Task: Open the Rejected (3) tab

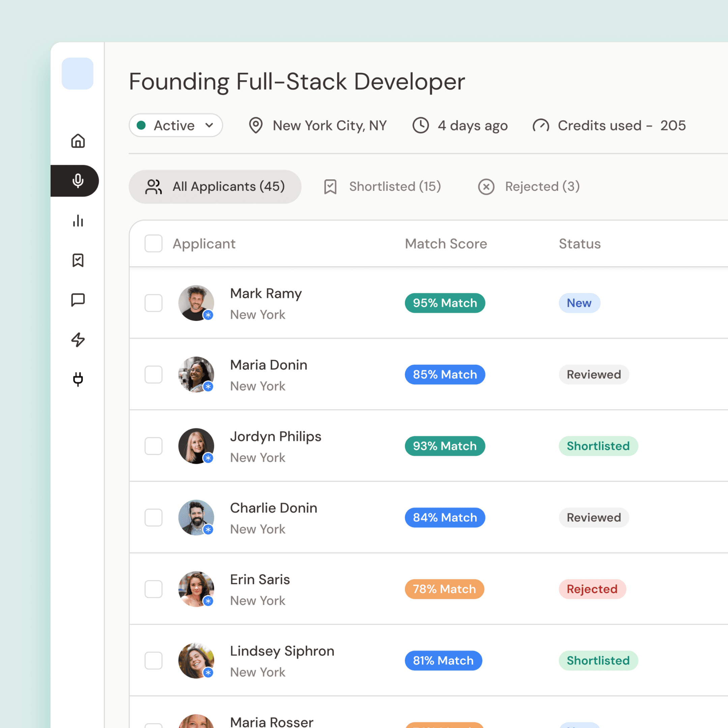Action: (529, 186)
